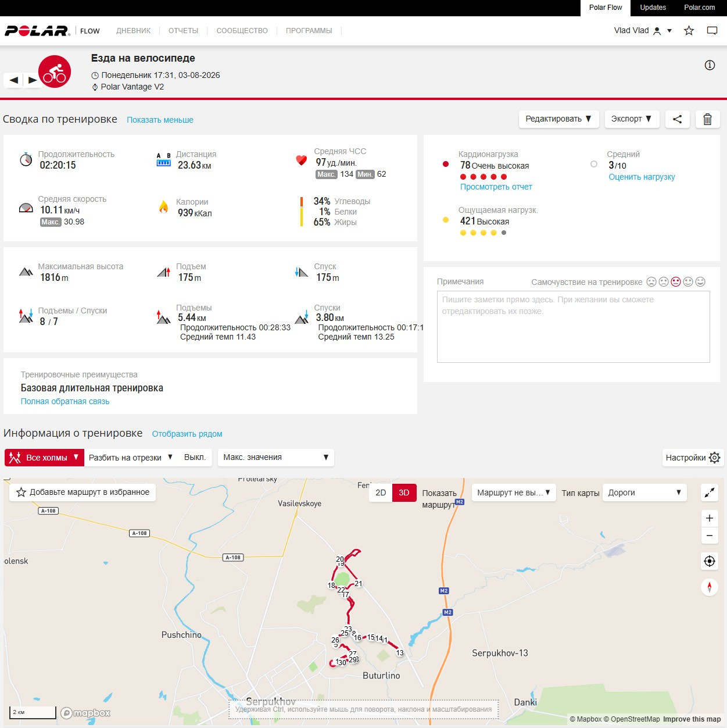Switch map to 2D view
The width and height of the screenshot is (727, 728).
point(381,493)
